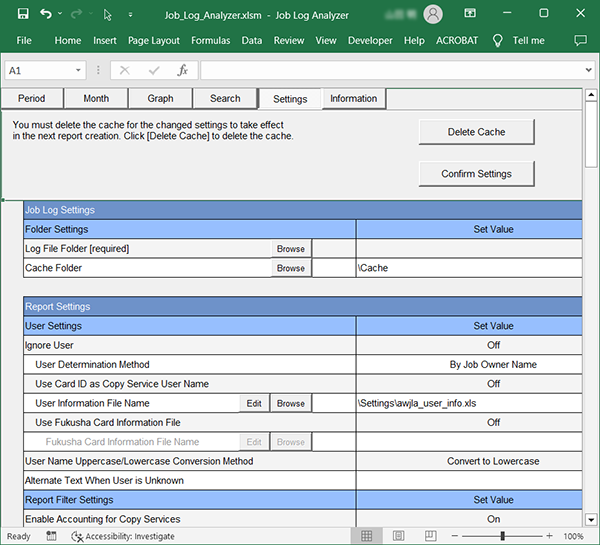Screen dimensions: 600x545
Task: Open the Undo history dropdown arrow
Action: pyautogui.click(x=60, y=14)
